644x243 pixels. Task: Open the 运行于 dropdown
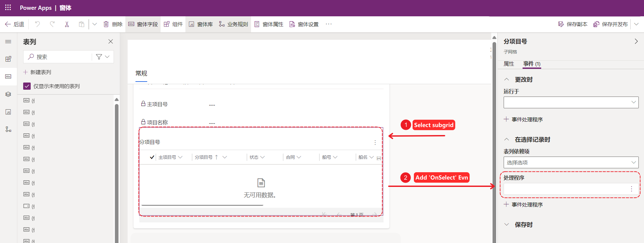click(x=571, y=102)
